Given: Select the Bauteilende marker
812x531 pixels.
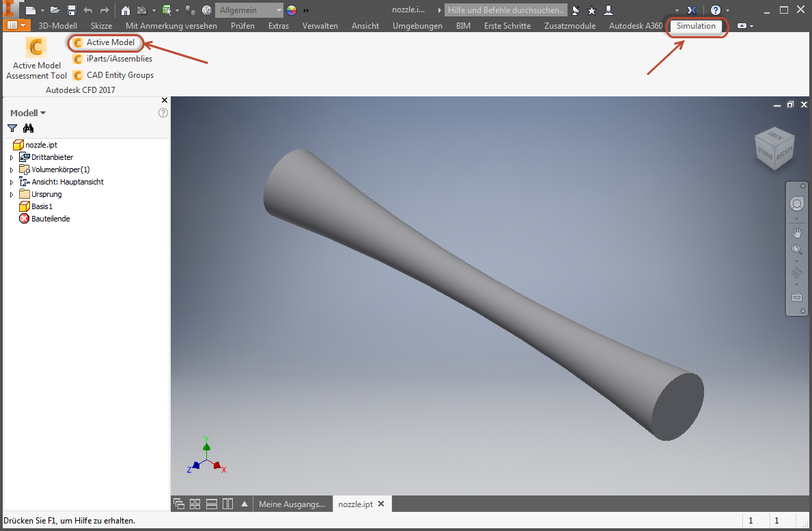Looking at the screenshot, I should point(44,219).
